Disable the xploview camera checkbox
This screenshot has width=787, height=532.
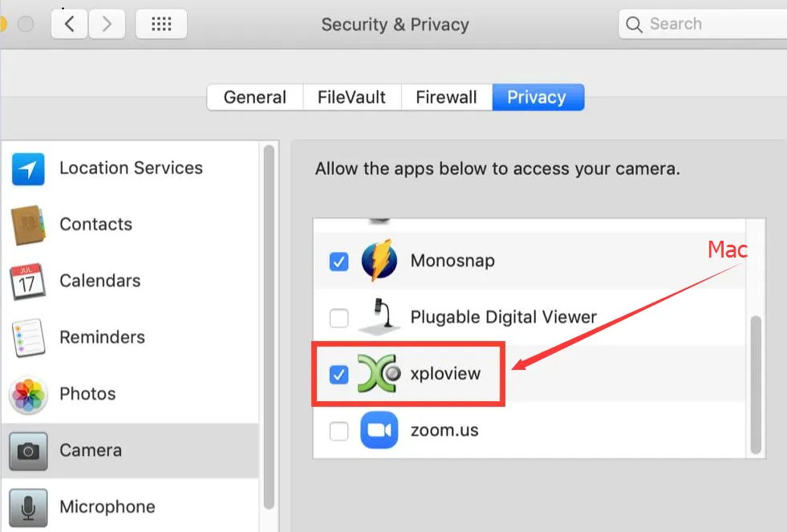(x=339, y=374)
